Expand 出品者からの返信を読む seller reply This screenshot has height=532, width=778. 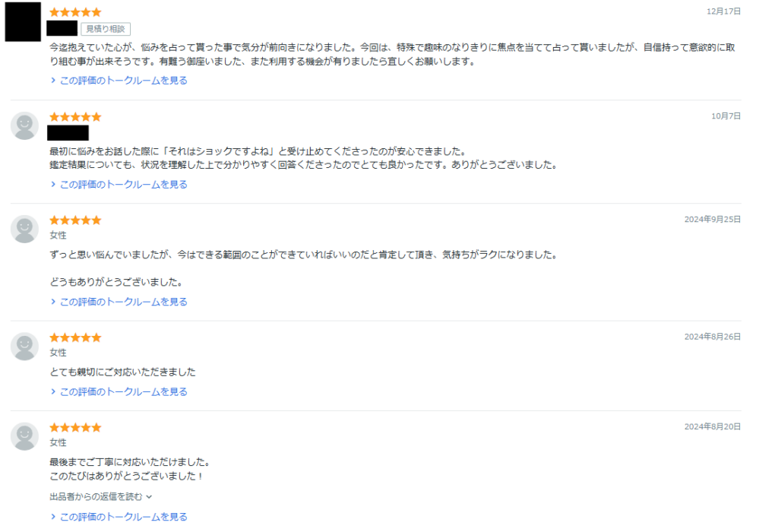[x=96, y=496]
